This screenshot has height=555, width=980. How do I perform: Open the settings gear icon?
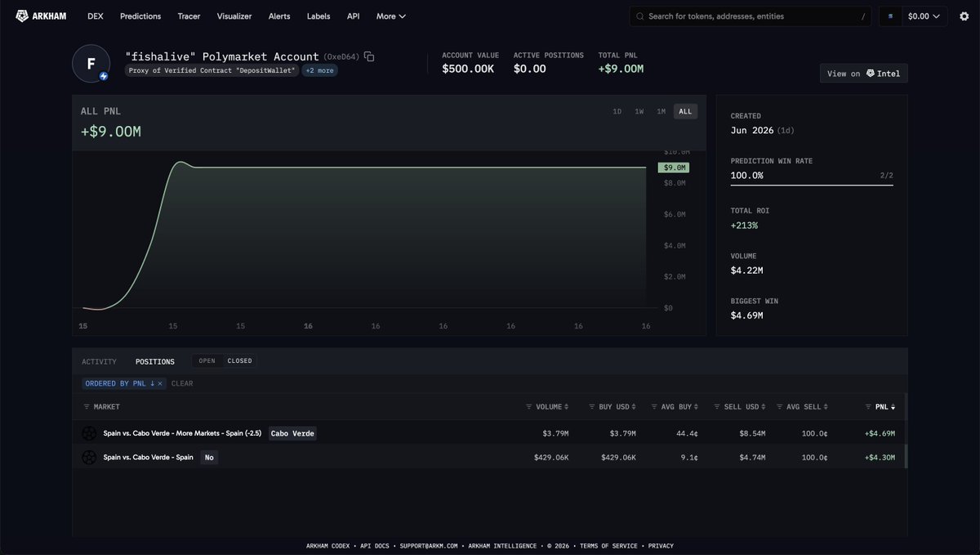click(x=964, y=16)
